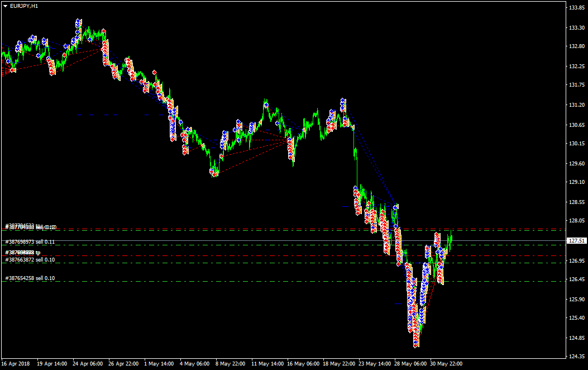Click time axis label 4 May 06:00
The width and height of the screenshot is (588, 370).
195,364
